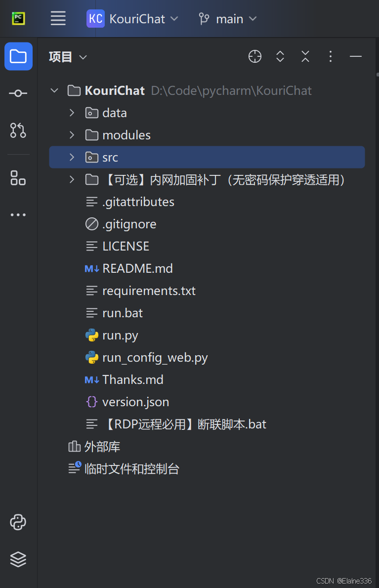Open the Project tool window options menu
The image size is (379, 588).
(331, 56)
